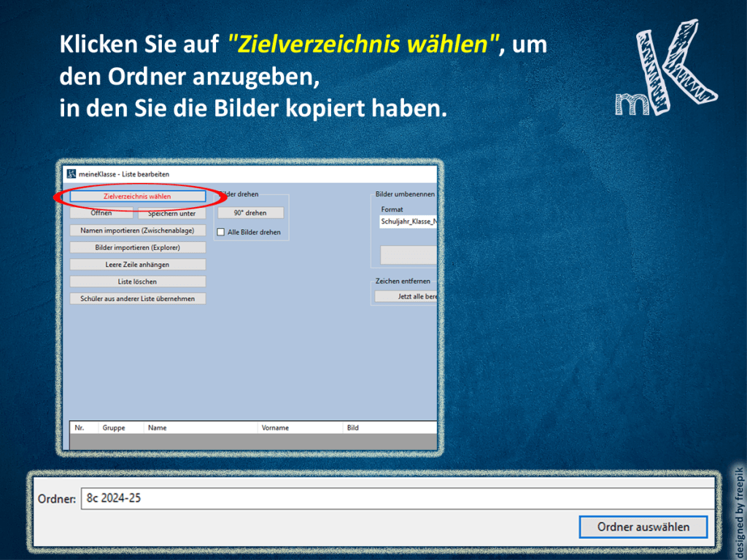This screenshot has width=747, height=560.
Task: Sort by the "Gruppe" column header
Action: pos(114,428)
